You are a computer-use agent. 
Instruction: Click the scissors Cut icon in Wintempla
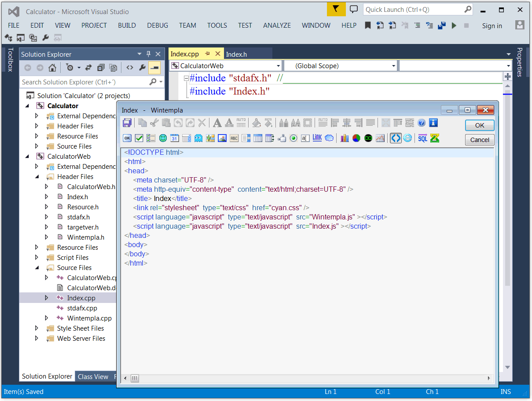pos(154,123)
